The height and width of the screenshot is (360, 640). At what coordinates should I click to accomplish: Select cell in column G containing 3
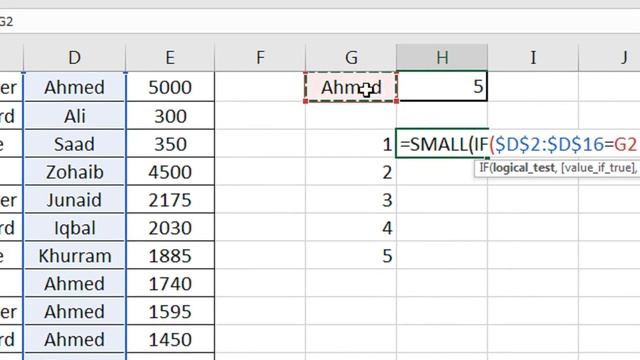[x=351, y=200]
